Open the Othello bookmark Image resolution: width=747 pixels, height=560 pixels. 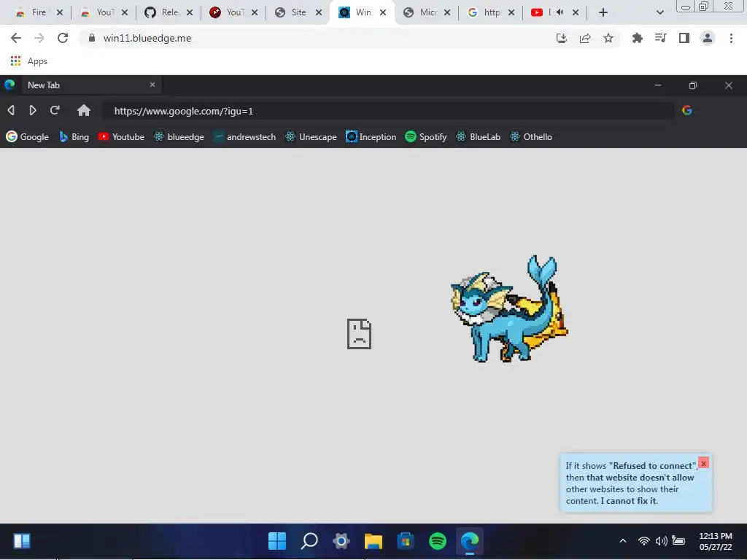[531, 136]
